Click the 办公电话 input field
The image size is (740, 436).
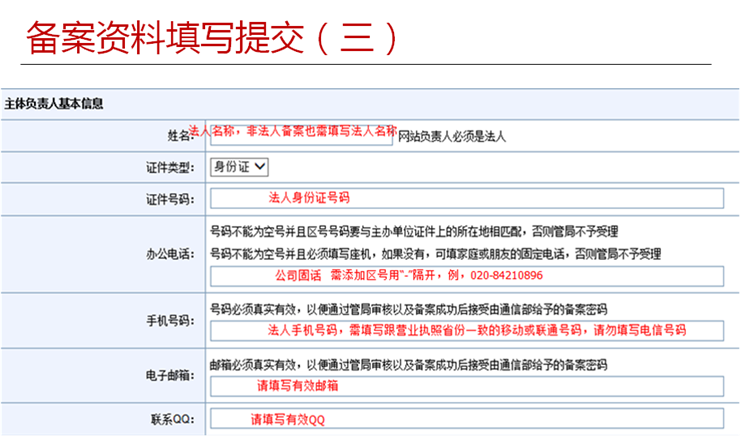(466, 274)
